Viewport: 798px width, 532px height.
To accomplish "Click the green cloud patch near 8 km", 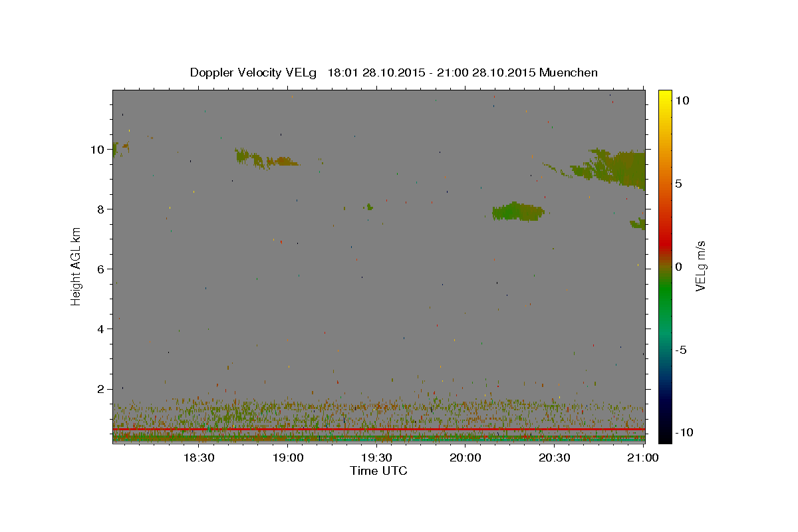I will click(518, 211).
